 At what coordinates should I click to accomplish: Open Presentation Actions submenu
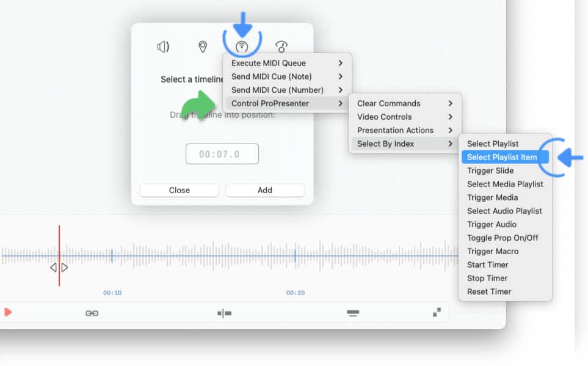[405, 131]
